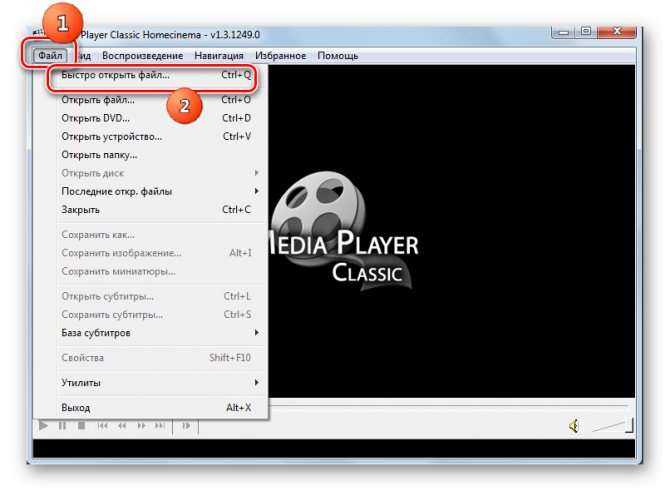Adjust the volume slider

coord(612,426)
